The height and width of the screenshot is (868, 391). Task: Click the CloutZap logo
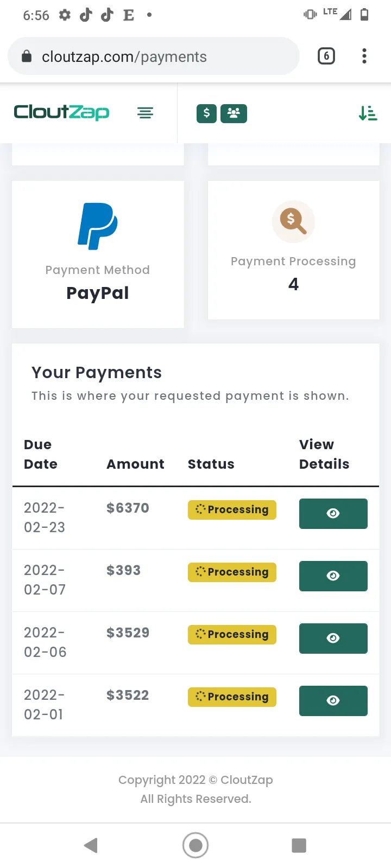61,112
